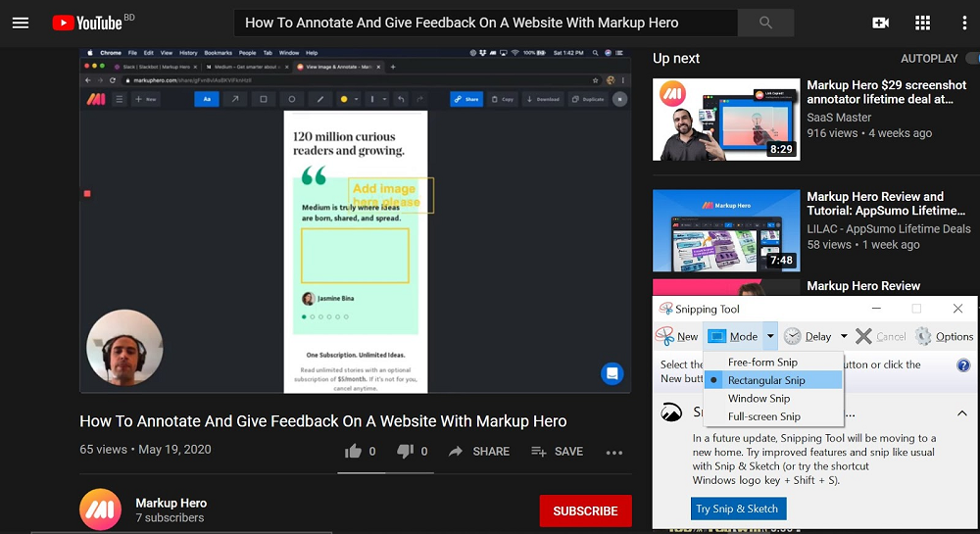Screen dimensions: 980x534
Task: Open the YouTube header settings dots menu
Action: pyautogui.click(x=964, y=24)
